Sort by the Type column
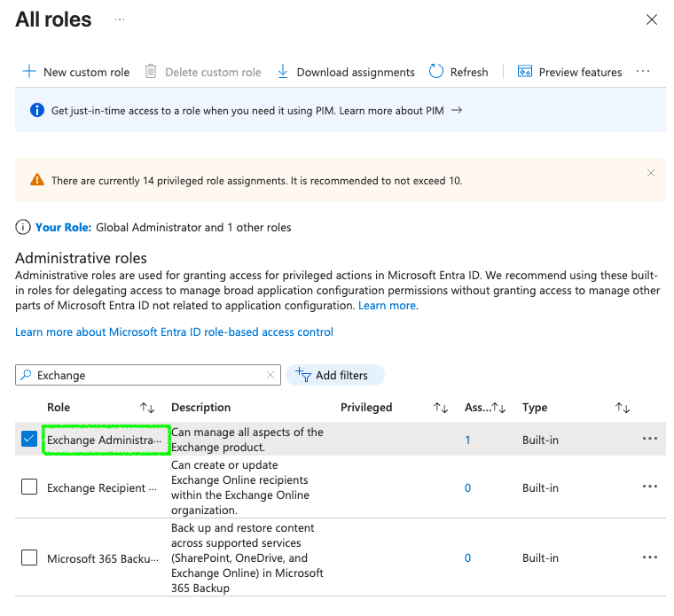Image resolution: width=674 pixels, height=616 pixels. pyautogui.click(x=623, y=407)
